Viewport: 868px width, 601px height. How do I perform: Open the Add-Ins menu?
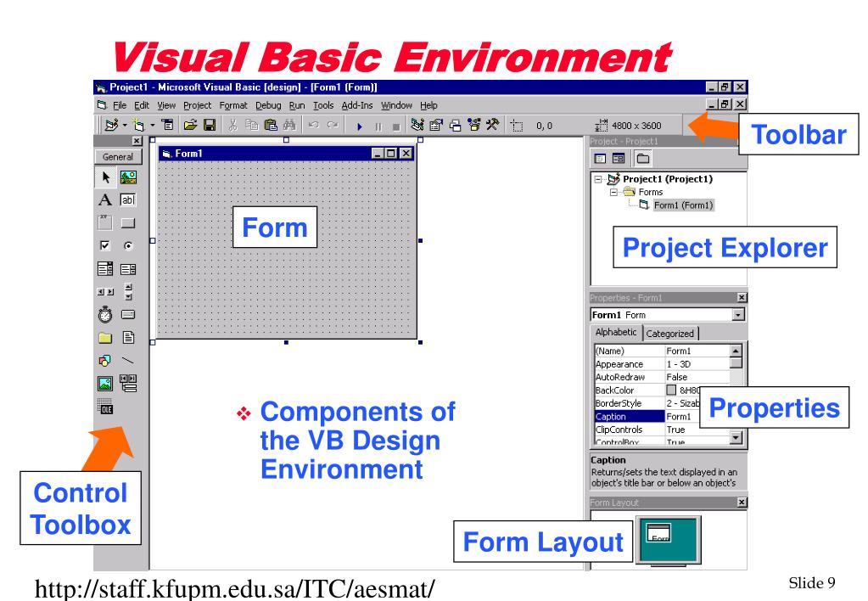(x=357, y=105)
